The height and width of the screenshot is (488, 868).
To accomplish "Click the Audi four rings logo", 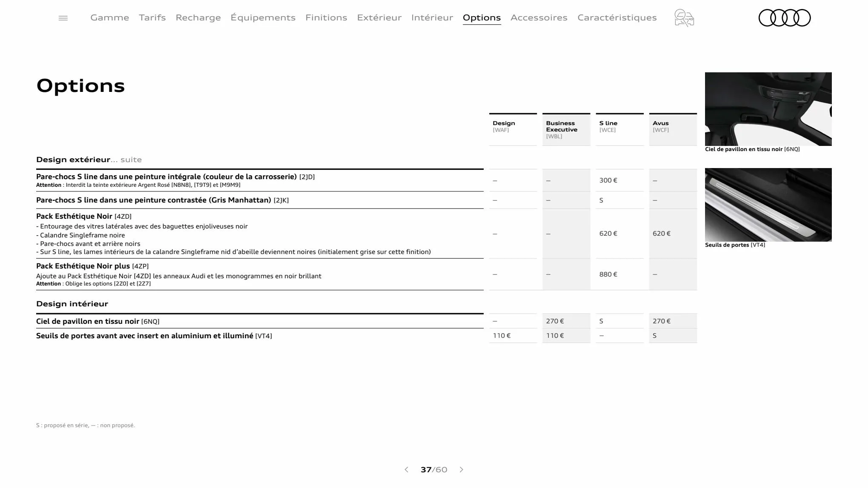I will (x=785, y=18).
